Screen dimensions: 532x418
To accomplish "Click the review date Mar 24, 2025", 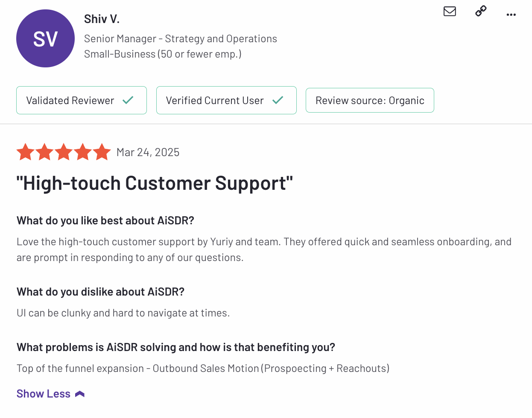I will (148, 152).
